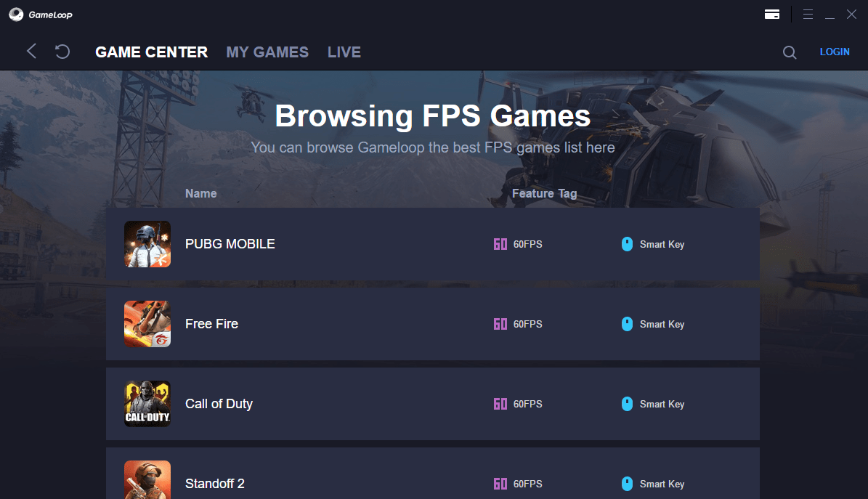Switch to the MY GAMES tab
Image resolution: width=868 pixels, height=499 pixels.
point(267,52)
